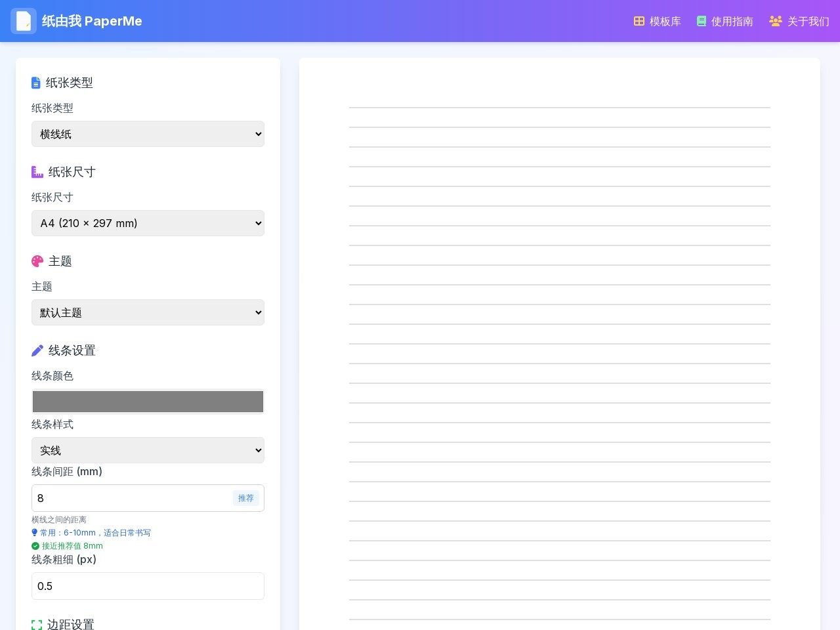840x630 pixels.
Task: Click the line settings pencil icon
Action: [x=37, y=350]
